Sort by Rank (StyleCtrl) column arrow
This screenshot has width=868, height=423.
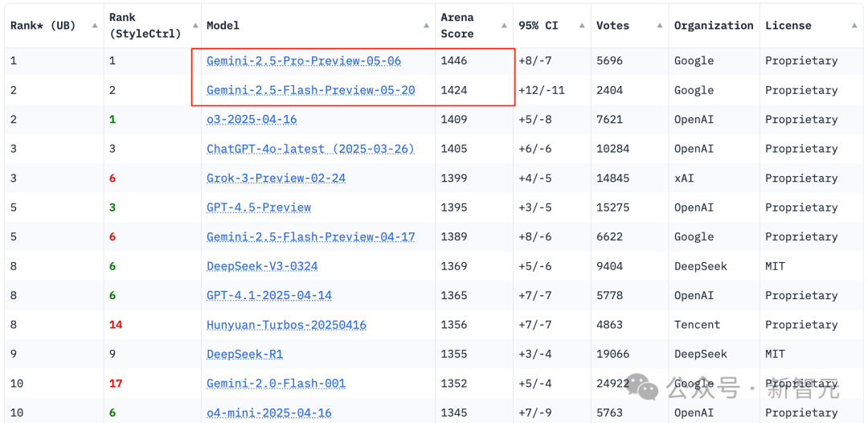point(194,26)
